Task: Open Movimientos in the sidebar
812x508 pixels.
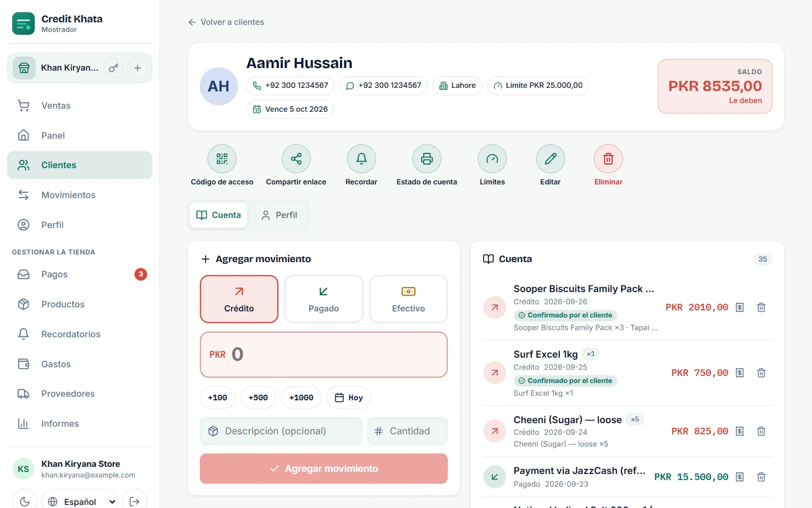Action: (x=80, y=195)
